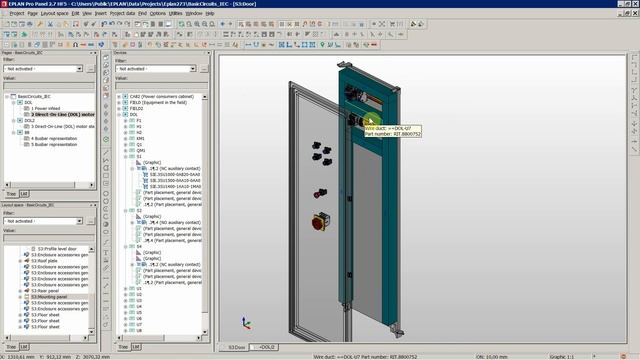Click 'ON: 10,00 mm' grid status text
The width and height of the screenshot is (640, 360).
click(x=491, y=357)
